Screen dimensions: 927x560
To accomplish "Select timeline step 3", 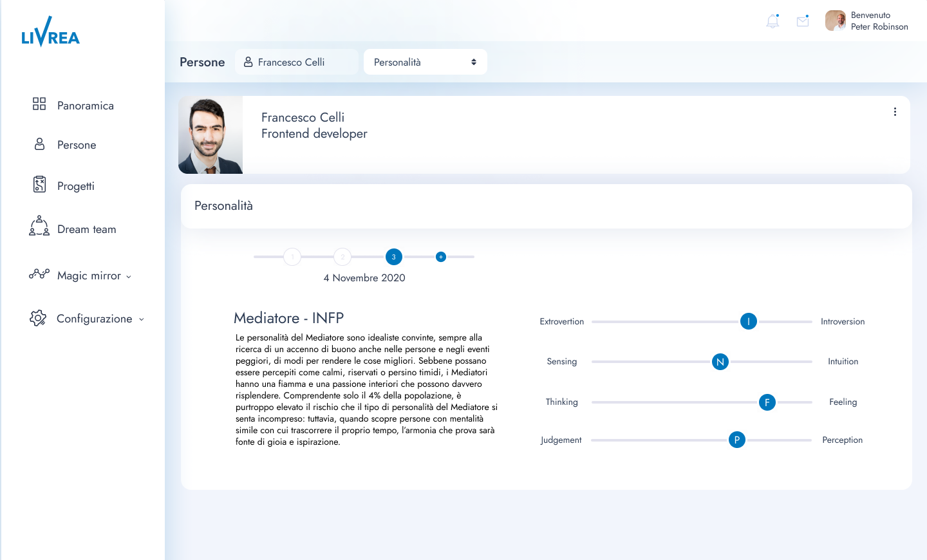I will point(394,257).
